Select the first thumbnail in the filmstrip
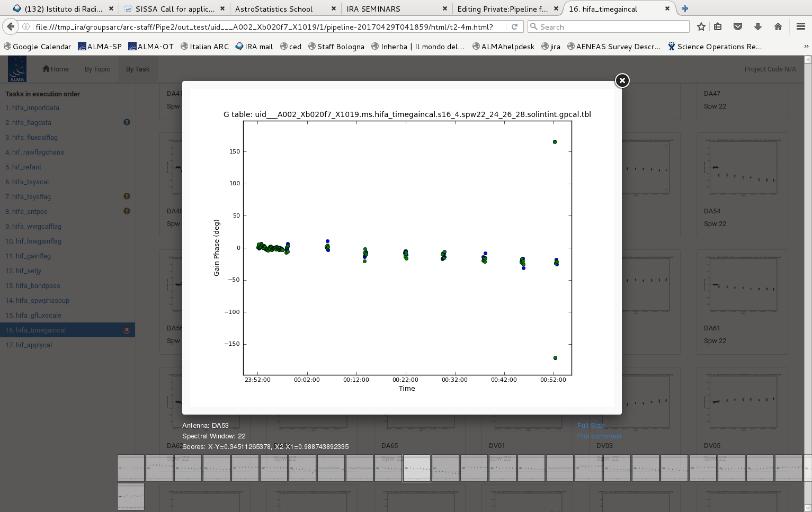This screenshot has width=812, height=512. (x=131, y=468)
